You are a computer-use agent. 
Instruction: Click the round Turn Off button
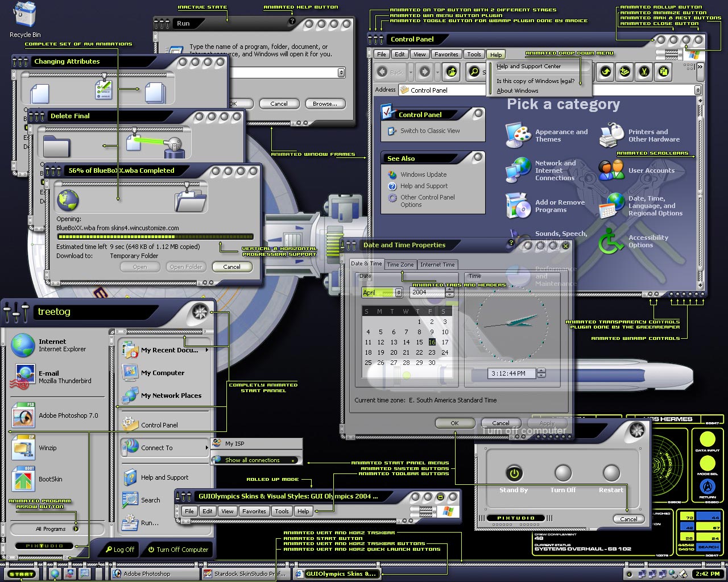[x=562, y=473]
